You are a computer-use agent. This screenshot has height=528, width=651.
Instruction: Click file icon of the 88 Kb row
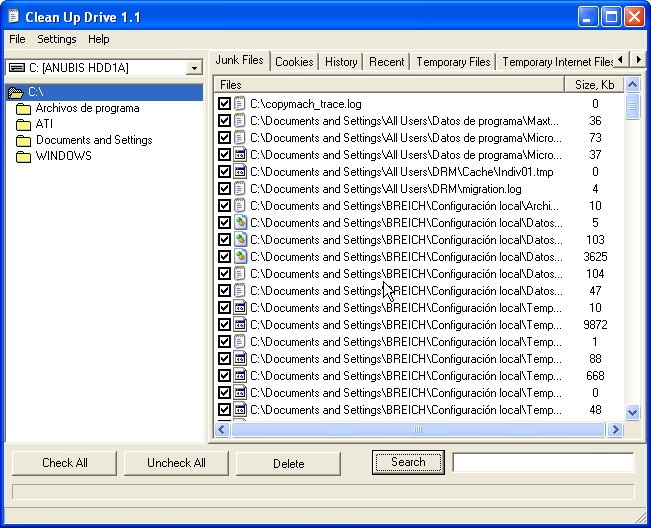[x=240, y=359]
